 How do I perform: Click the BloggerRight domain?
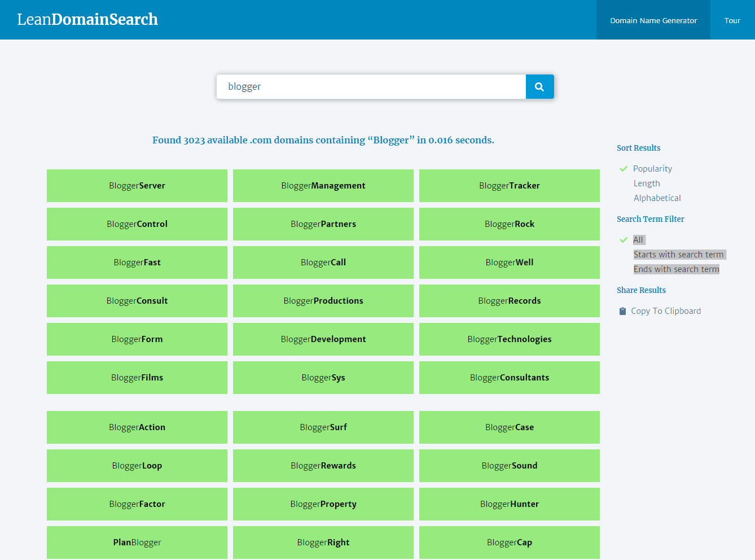coord(323,542)
